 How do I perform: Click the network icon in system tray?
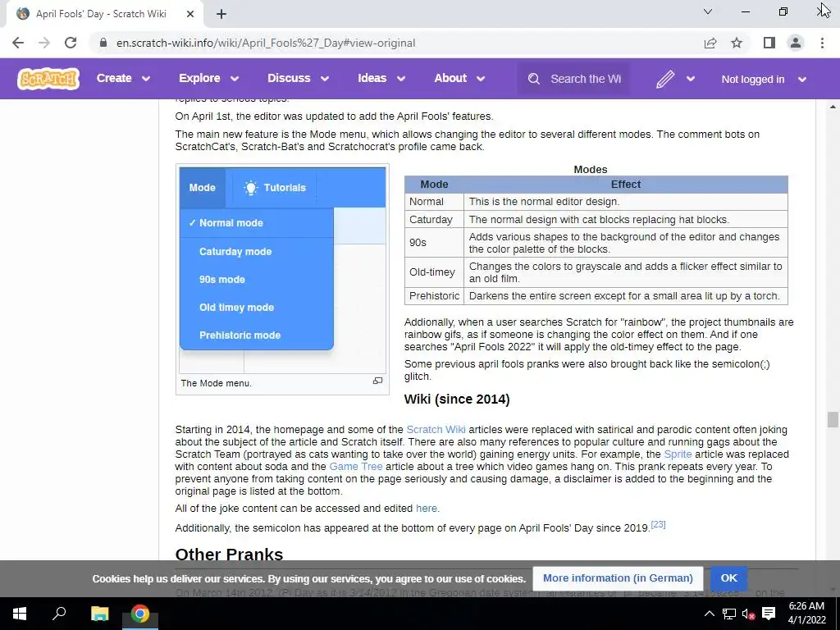pos(728,614)
